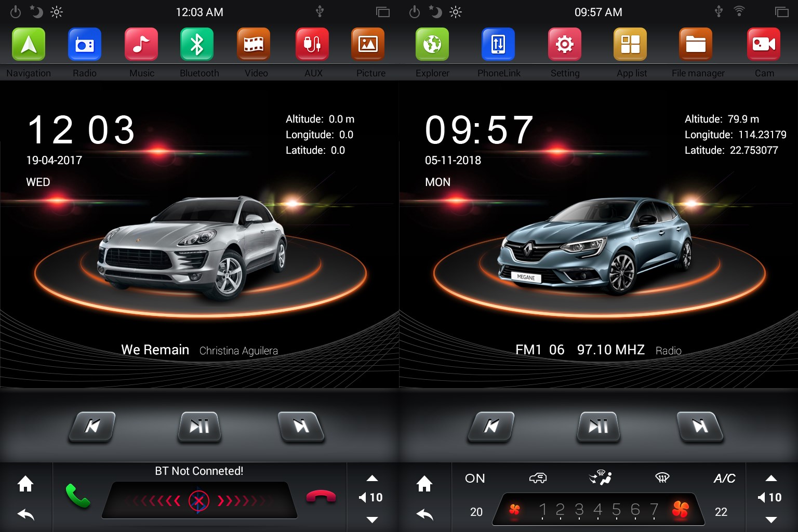Viewport: 798px width, 532px height.
Task: Launch the PhoneLink app
Action: (498, 45)
